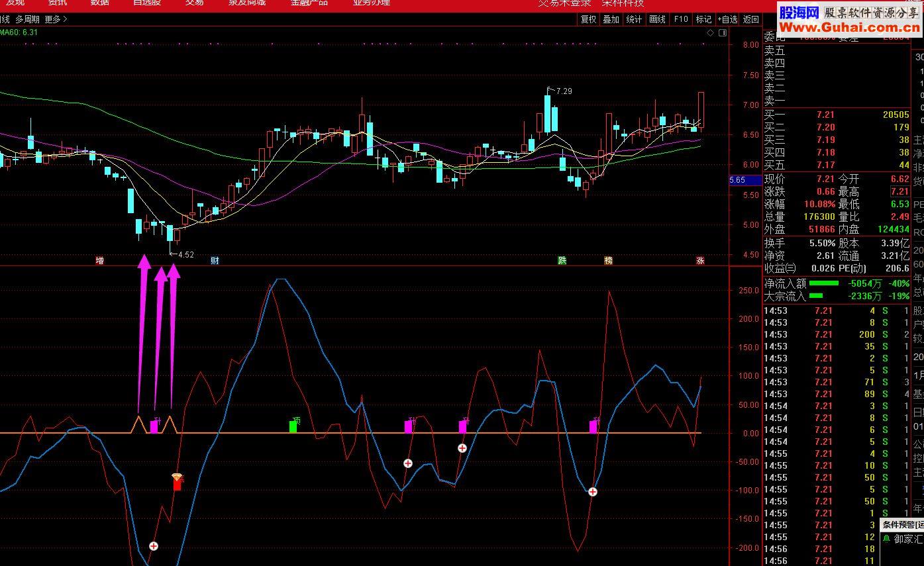Click the 现价 7.21 value

click(825, 179)
